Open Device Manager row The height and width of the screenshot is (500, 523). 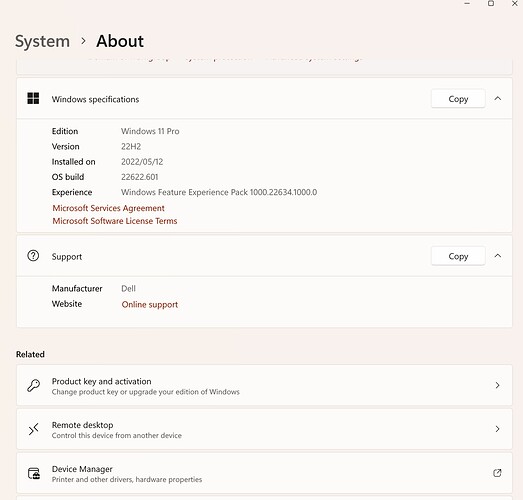coord(264,473)
